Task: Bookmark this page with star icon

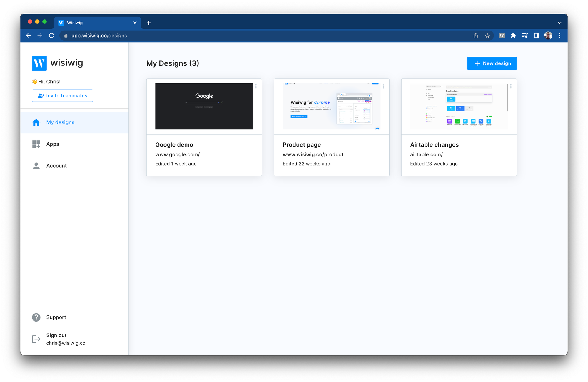Action: tap(487, 36)
